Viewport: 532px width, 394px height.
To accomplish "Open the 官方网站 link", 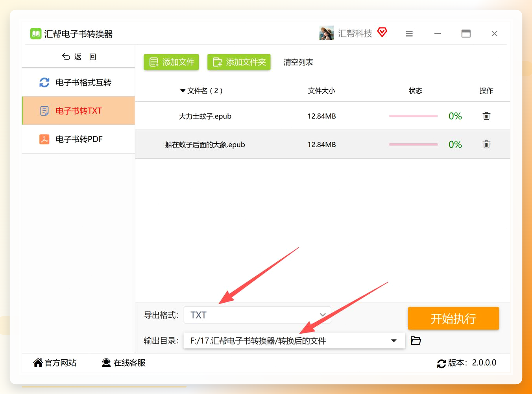I will (x=55, y=363).
